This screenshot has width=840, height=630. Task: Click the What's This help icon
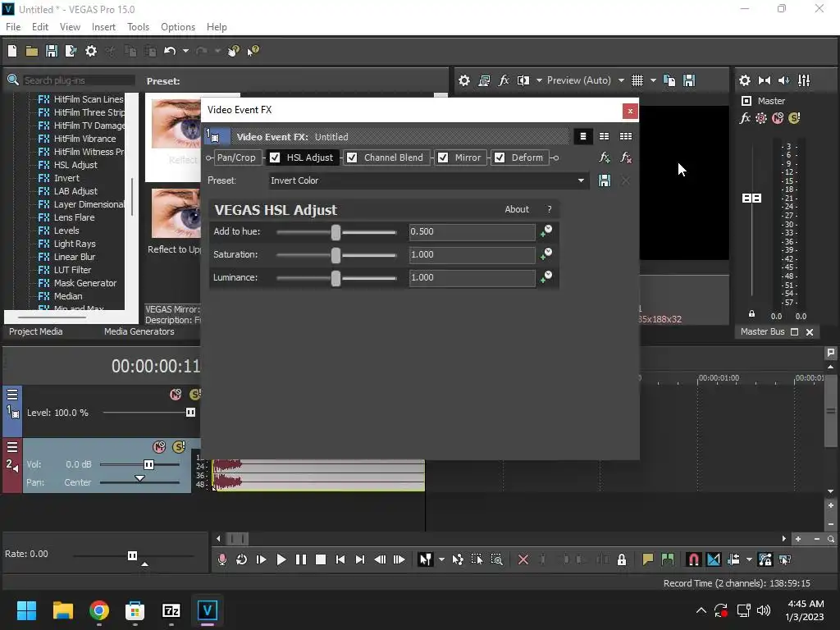(253, 51)
